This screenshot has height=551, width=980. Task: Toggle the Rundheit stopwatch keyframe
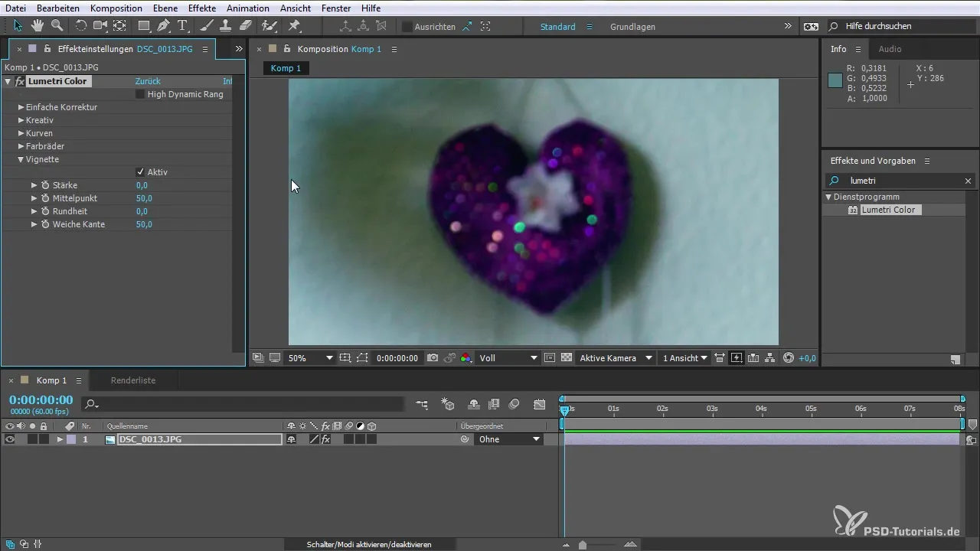[45, 211]
